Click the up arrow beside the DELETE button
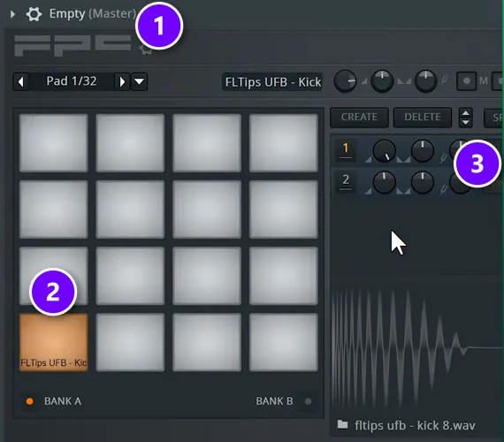504x442 pixels. point(465,113)
